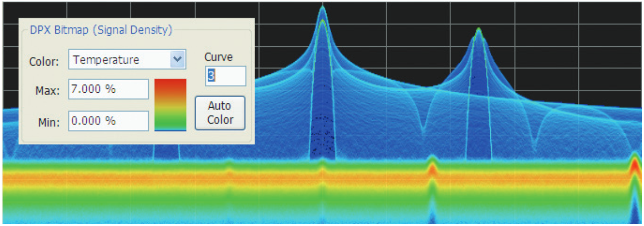This screenshot has width=644, height=226.
Task: Click the Color: label
Action: coord(44,61)
